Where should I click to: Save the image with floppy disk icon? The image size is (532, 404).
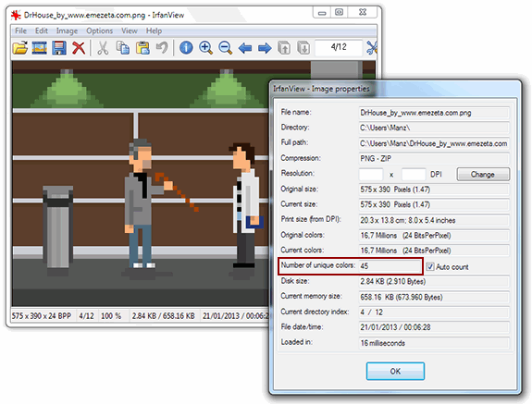pyautogui.click(x=59, y=48)
